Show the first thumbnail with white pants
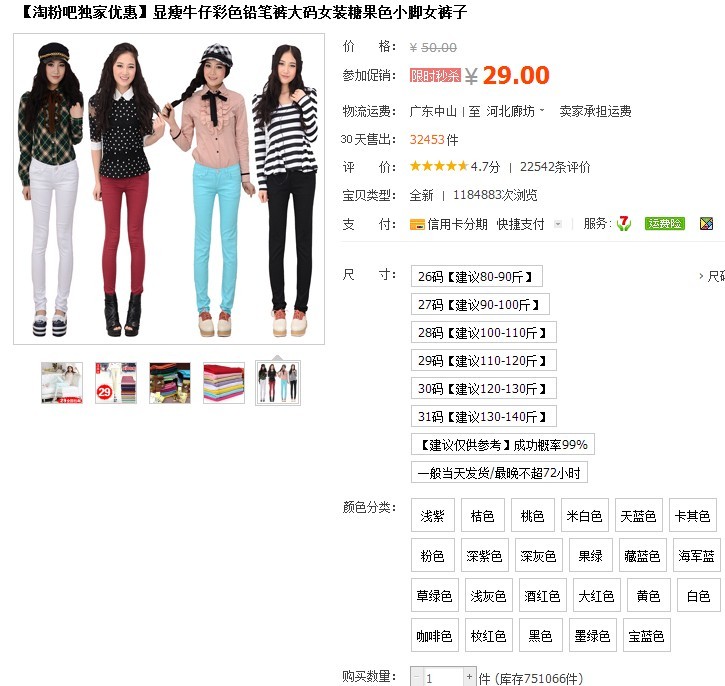This screenshot has width=725, height=686. pos(62,383)
